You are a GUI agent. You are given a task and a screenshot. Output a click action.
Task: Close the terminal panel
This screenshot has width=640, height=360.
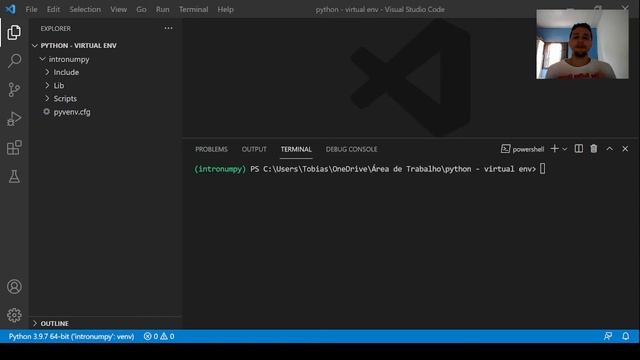625,149
